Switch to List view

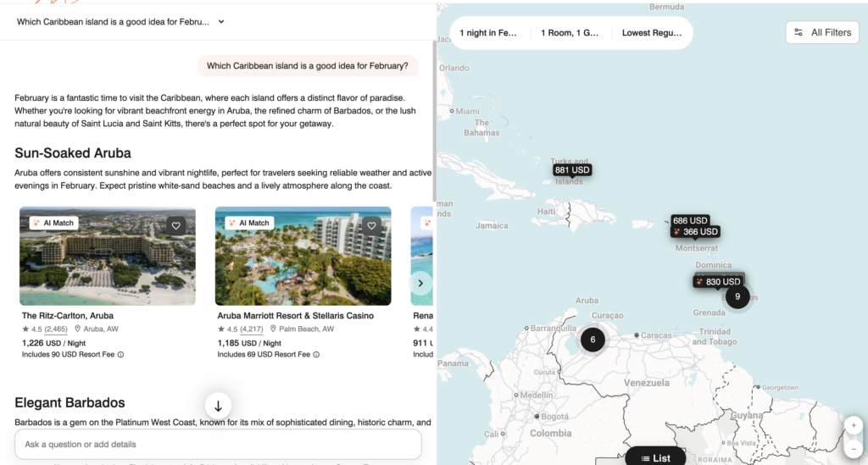(x=655, y=458)
